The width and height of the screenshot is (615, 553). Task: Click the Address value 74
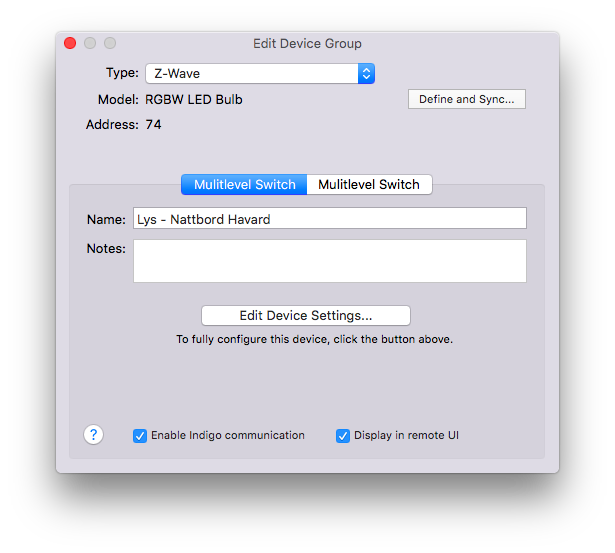(153, 125)
